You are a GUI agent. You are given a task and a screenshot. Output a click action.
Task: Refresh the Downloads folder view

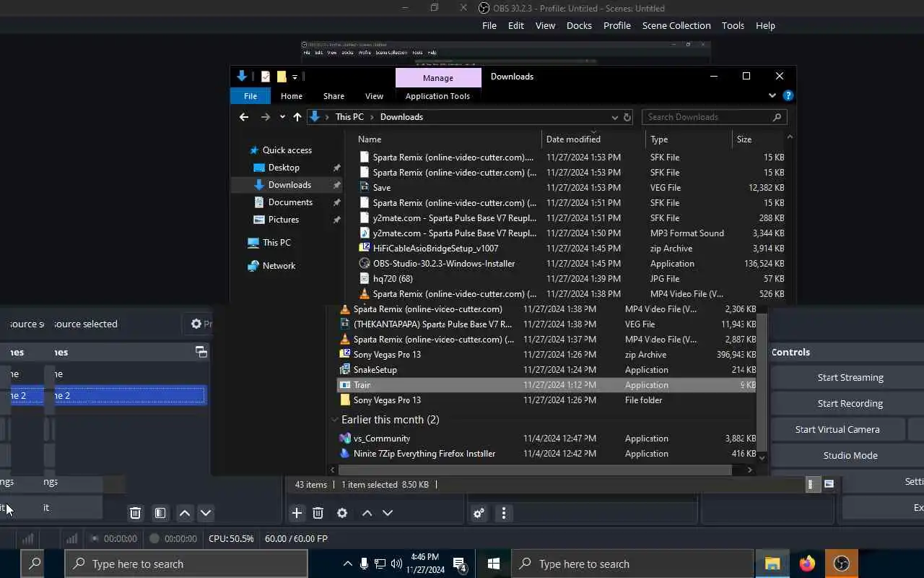(x=627, y=117)
